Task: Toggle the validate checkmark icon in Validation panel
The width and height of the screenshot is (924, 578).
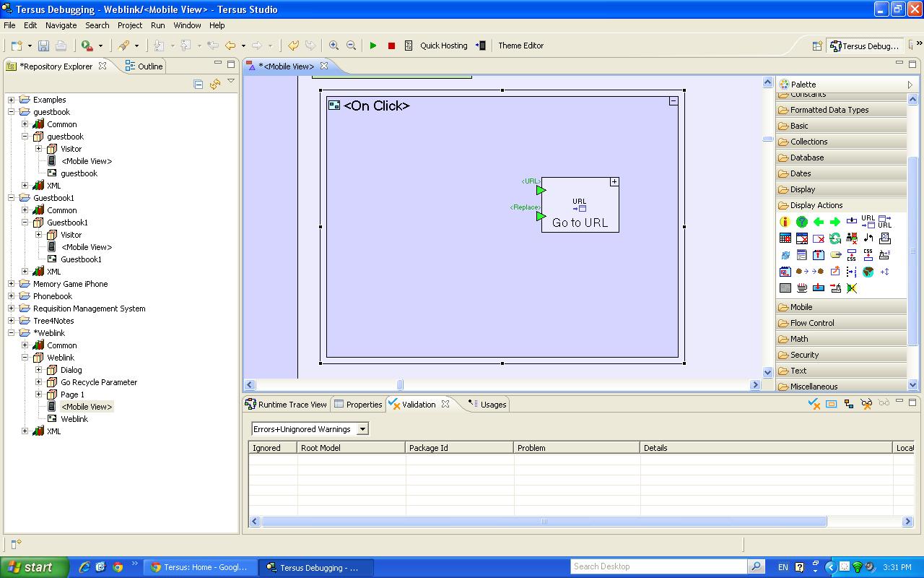Action: 814,404
